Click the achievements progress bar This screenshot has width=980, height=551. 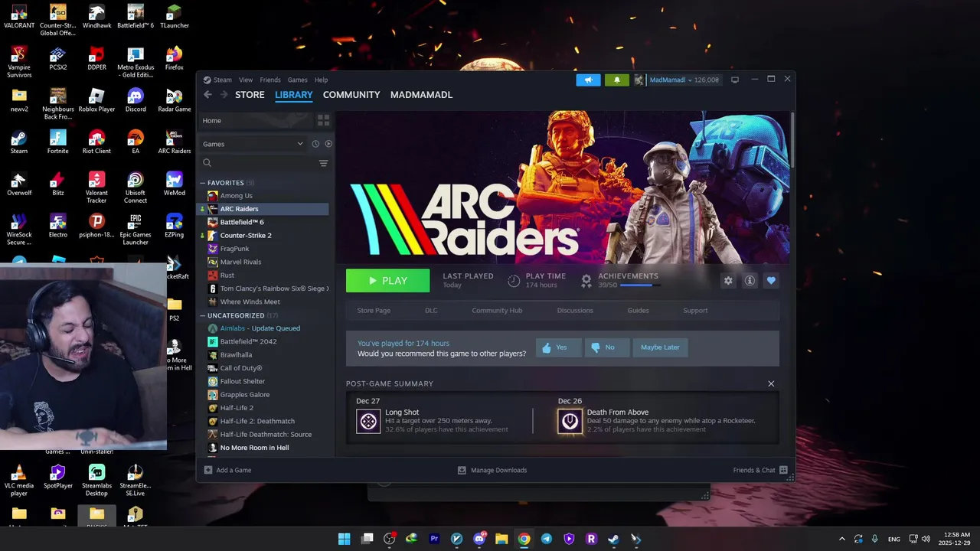(x=639, y=285)
